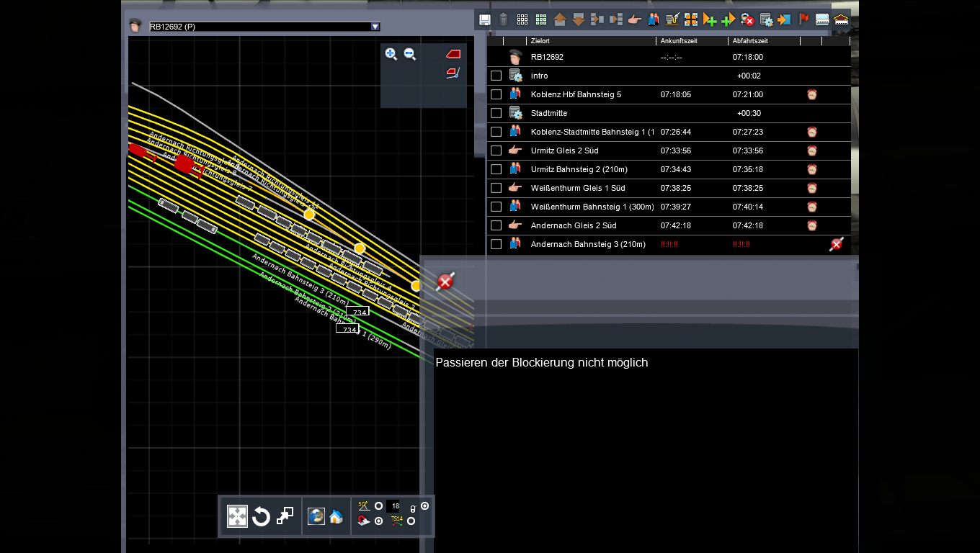Click the red flag toolbar icon
Screen dimensions: 980x553
coord(803,20)
